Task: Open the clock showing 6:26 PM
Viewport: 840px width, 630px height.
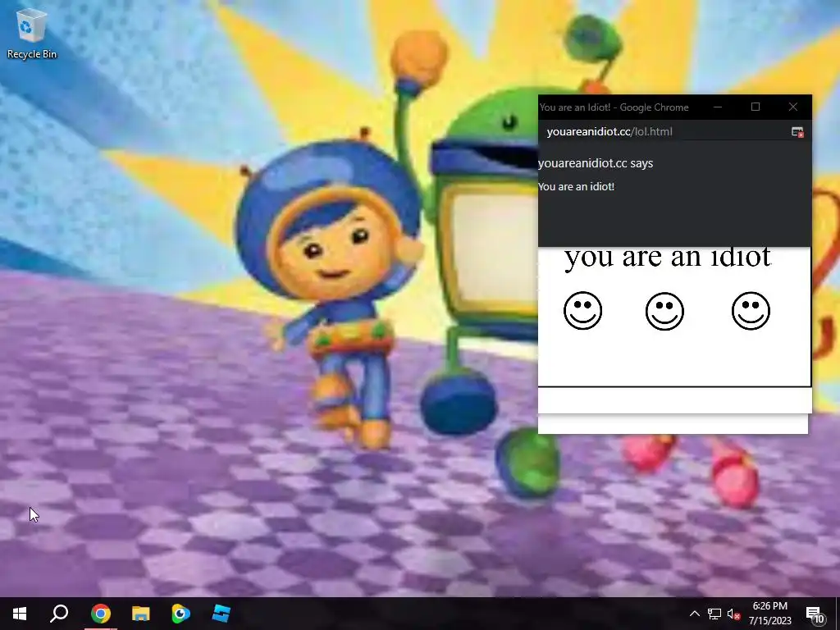Action: click(769, 614)
